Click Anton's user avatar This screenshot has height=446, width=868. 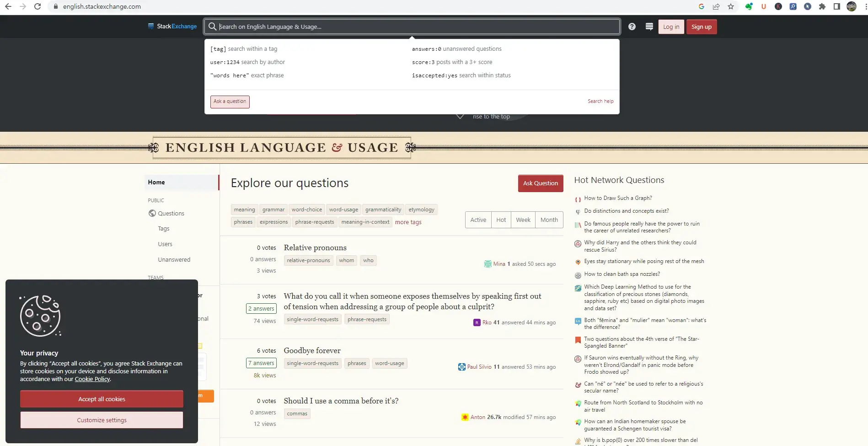pos(465,417)
